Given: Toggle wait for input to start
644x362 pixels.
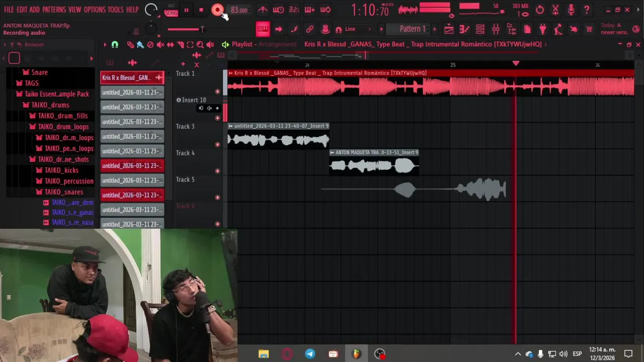Looking at the screenshot, I should click(x=278, y=10).
